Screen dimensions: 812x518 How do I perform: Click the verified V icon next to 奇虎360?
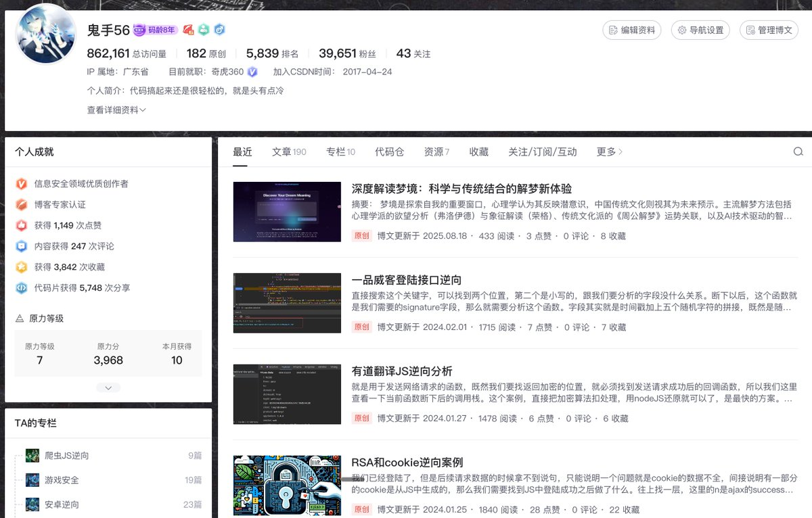click(x=252, y=72)
